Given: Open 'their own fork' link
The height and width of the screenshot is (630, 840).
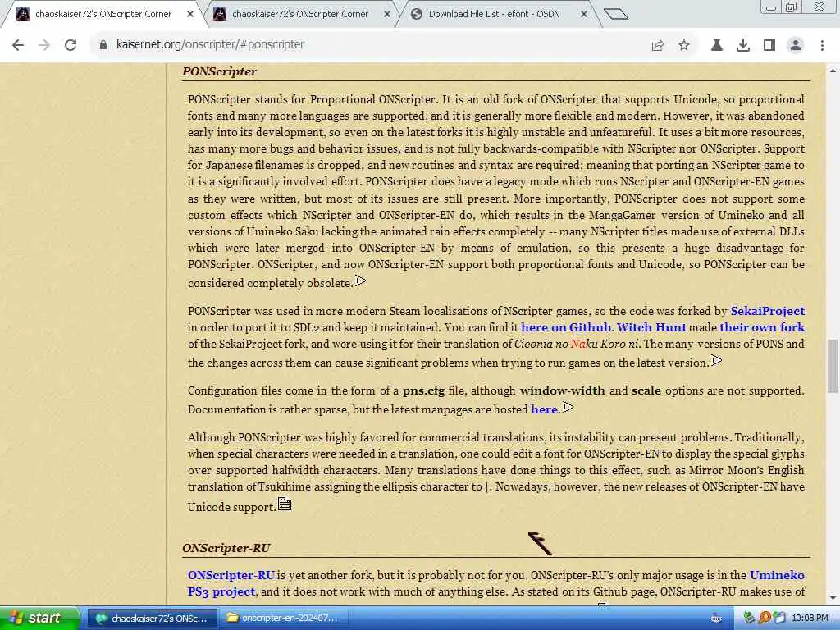Looking at the screenshot, I should pos(762,327).
